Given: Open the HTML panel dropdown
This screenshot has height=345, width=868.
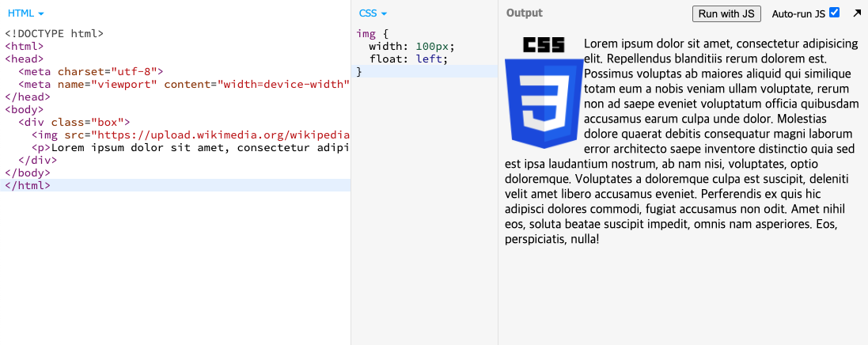Looking at the screenshot, I should (x=25, y=13).
